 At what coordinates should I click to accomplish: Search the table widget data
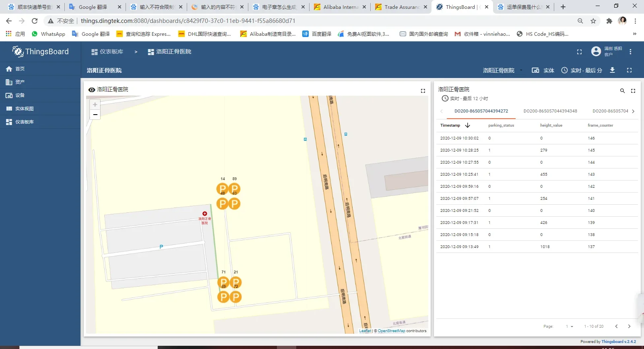pyautogui.click(x=622, y=91)
